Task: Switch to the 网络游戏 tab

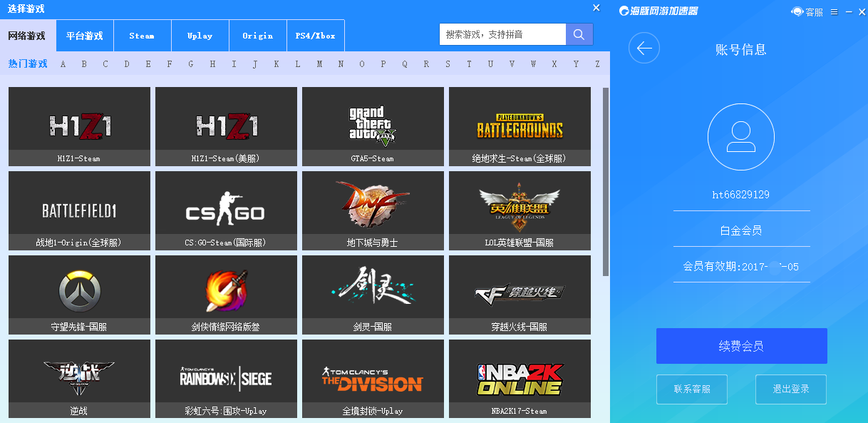Action: tap(27, 36)
